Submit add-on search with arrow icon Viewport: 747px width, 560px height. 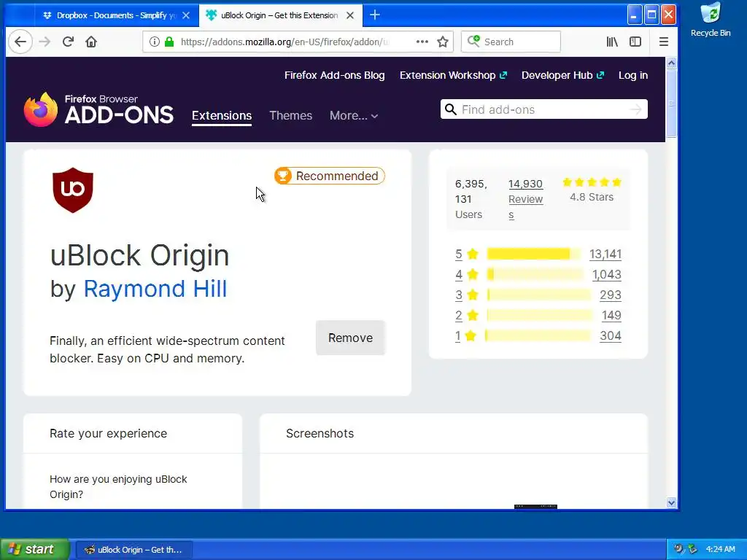pos(635,109)
